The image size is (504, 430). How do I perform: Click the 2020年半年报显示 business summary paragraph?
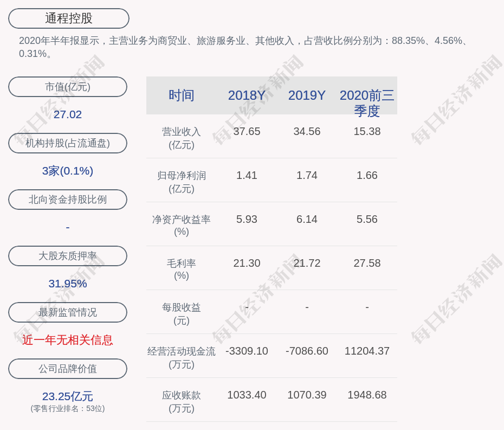pyautogui.click(x=243, y=47)
